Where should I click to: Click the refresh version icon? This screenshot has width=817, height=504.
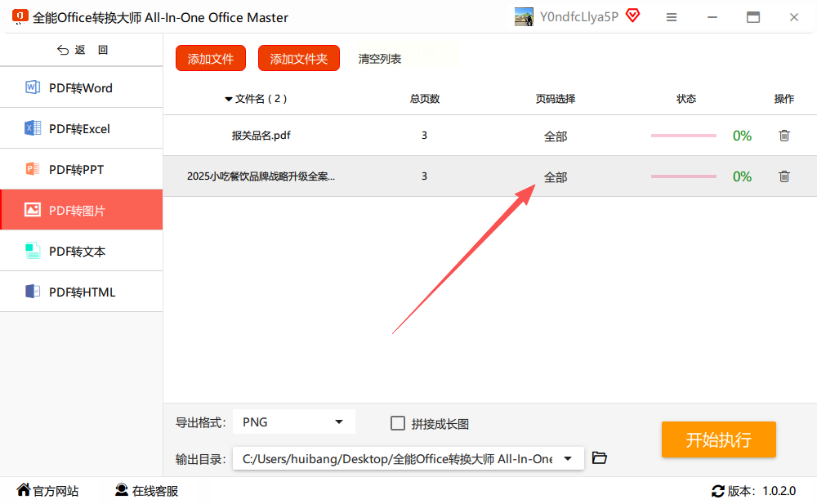coord(718,491)
